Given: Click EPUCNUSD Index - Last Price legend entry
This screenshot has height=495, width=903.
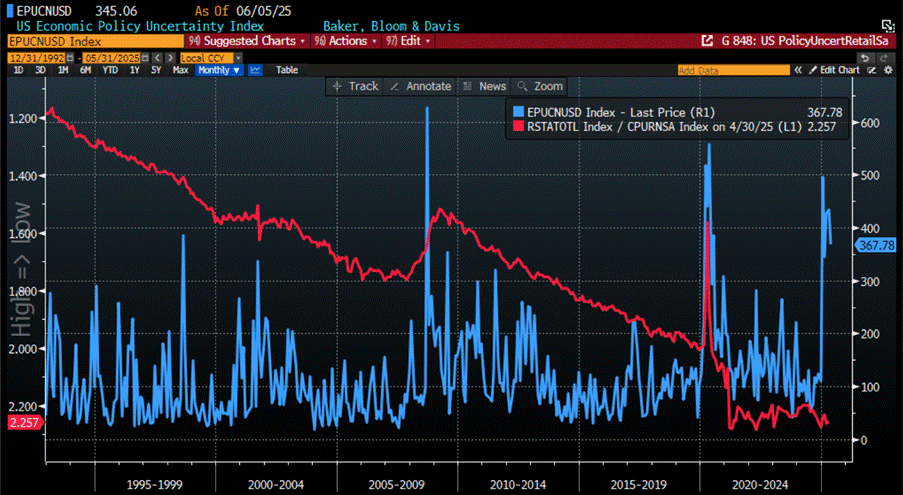Looking at the screenshot, I should [x=621, y=112].
